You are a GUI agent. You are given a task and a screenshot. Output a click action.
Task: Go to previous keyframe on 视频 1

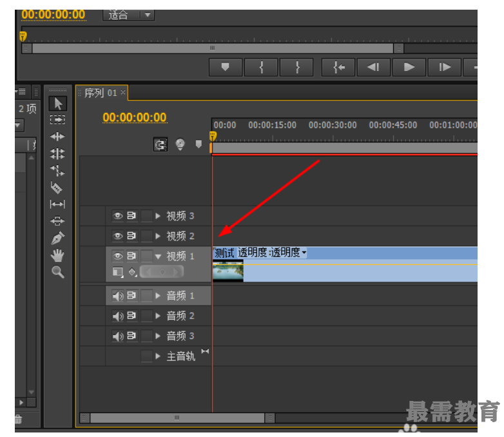click(148, 272)
